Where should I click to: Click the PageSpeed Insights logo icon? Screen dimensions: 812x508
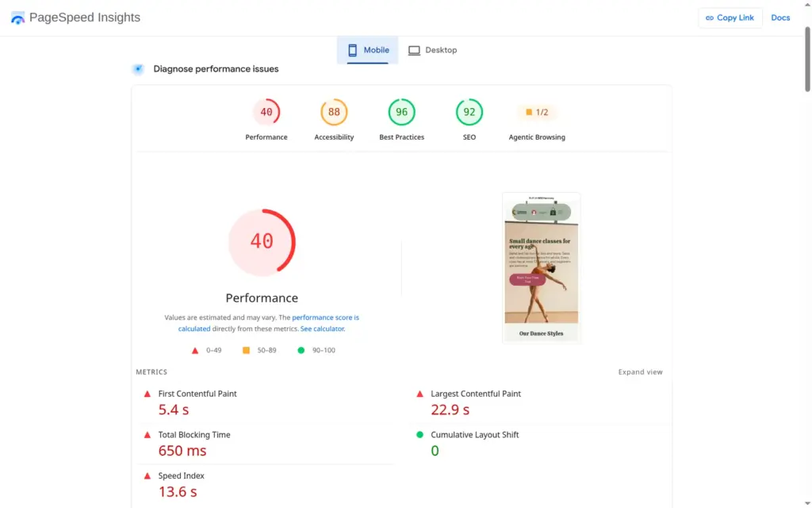18,18
